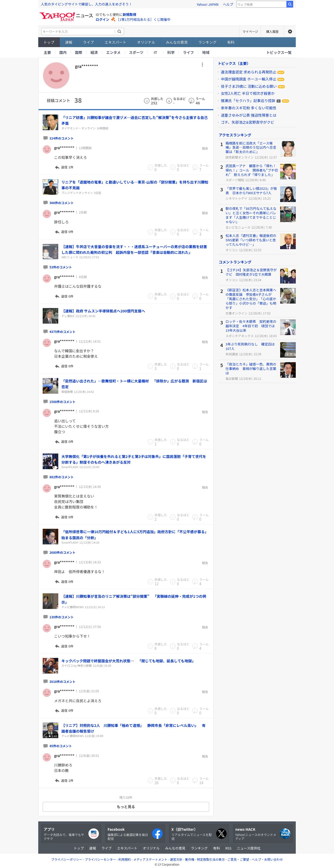Image resolution: width=334 pixels, height=868 pixels.
Task: Click うーん icon on 'こいつ知事から下せ' comment
Action: pyautogui.click(x=195, y=646)
